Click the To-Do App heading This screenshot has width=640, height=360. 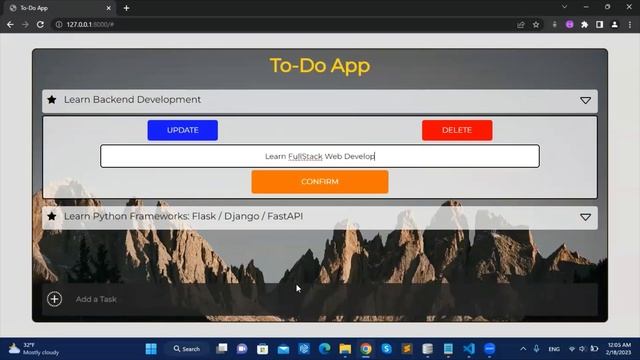(320, 65)
